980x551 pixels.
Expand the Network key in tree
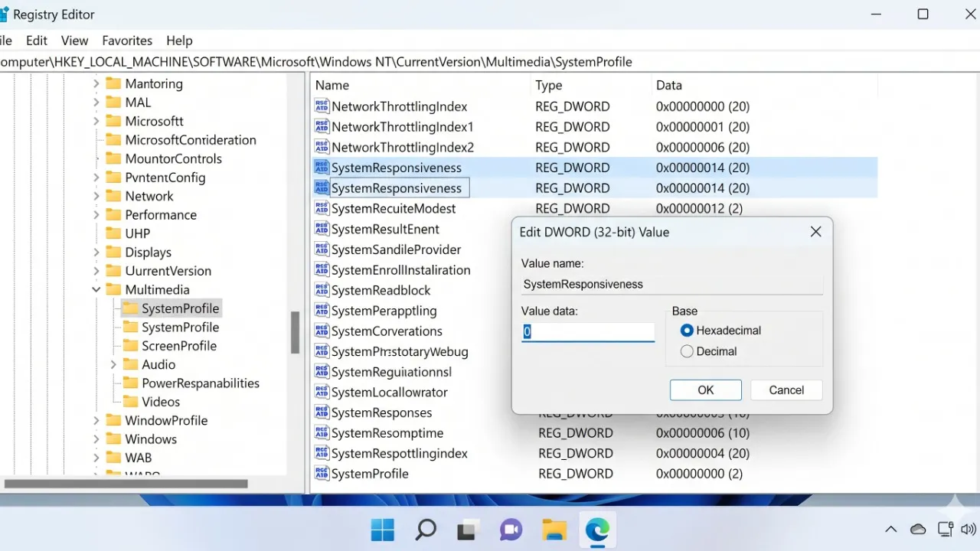tap(96, 196)
